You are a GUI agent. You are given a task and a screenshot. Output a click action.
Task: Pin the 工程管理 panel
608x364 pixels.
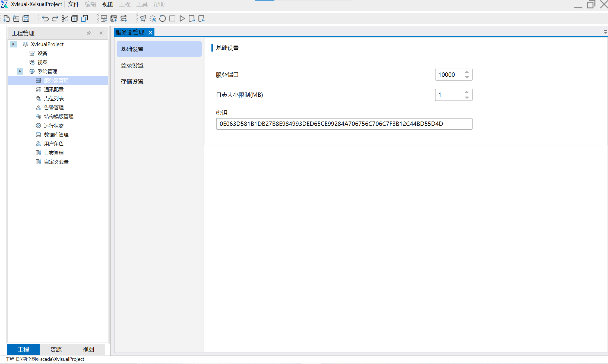pyautogui.click(x=89, y=33)
